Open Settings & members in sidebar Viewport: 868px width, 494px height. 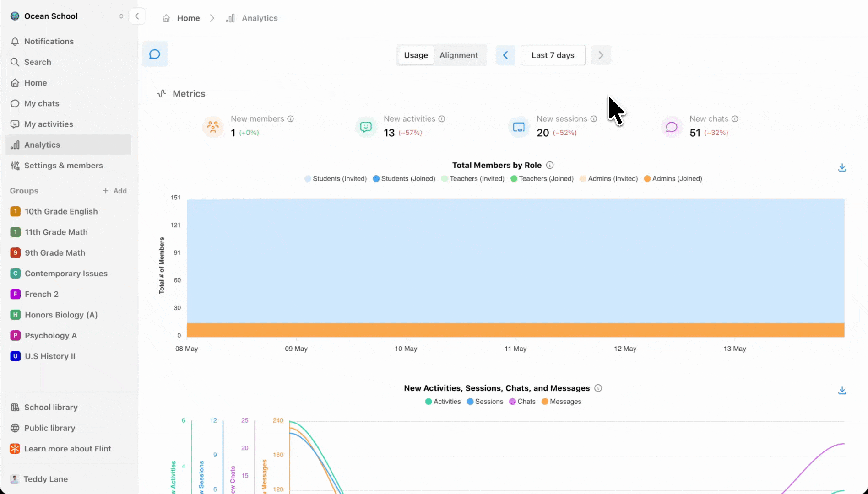tap(68, 166)
